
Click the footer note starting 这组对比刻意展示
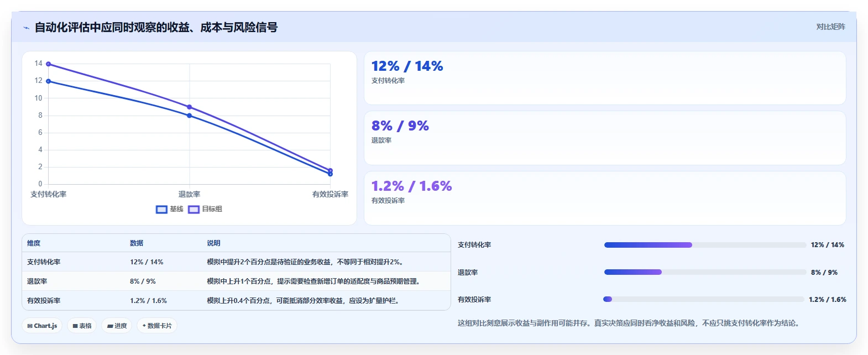click(x=629, y=323)
